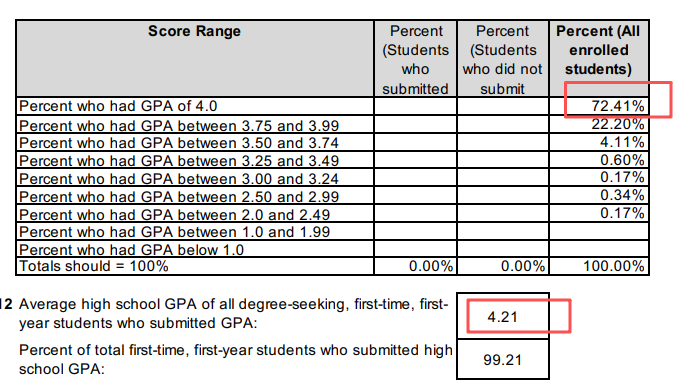
Task: Click the 22.20% percentage cell
Action: (599, 124)
